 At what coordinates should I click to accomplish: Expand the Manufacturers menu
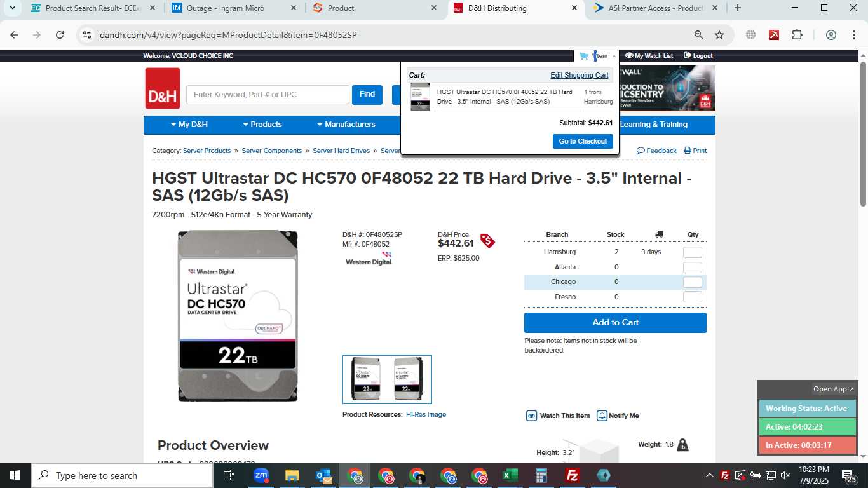coord(346,125)
